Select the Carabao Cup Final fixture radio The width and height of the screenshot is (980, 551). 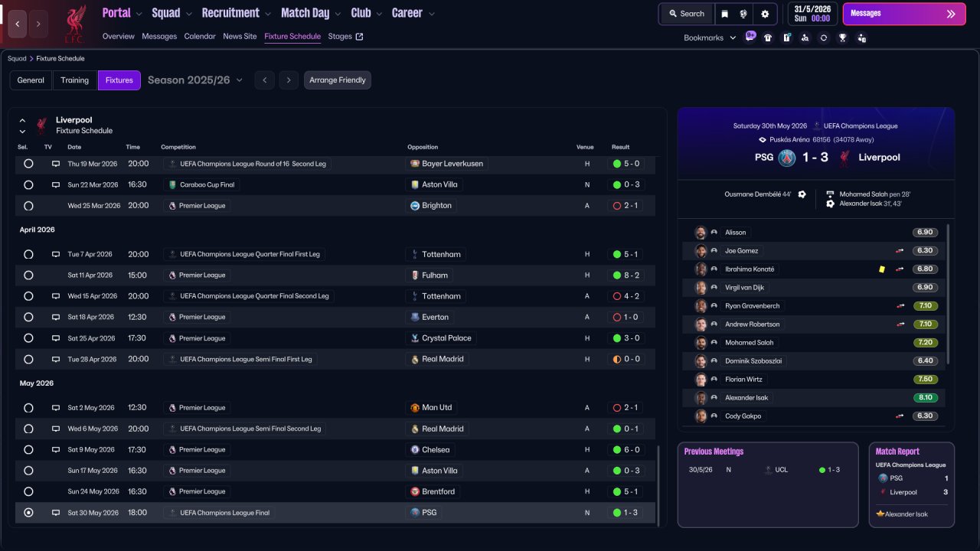coord(28,184)
